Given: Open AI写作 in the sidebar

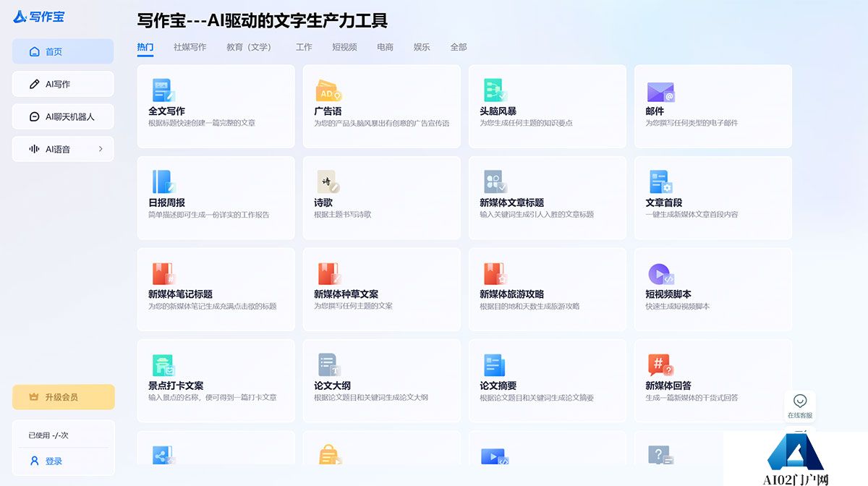Looking at the screenshot, I should 63,84.
